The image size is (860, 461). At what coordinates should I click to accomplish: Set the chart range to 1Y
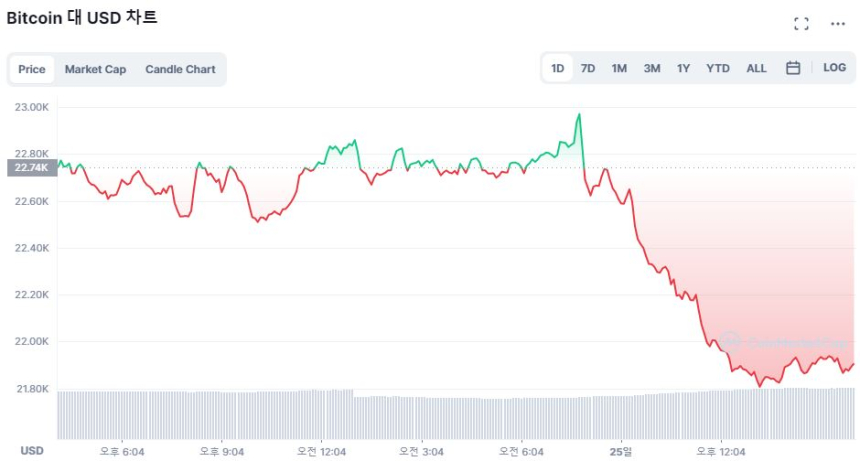[x=683, y=68]
